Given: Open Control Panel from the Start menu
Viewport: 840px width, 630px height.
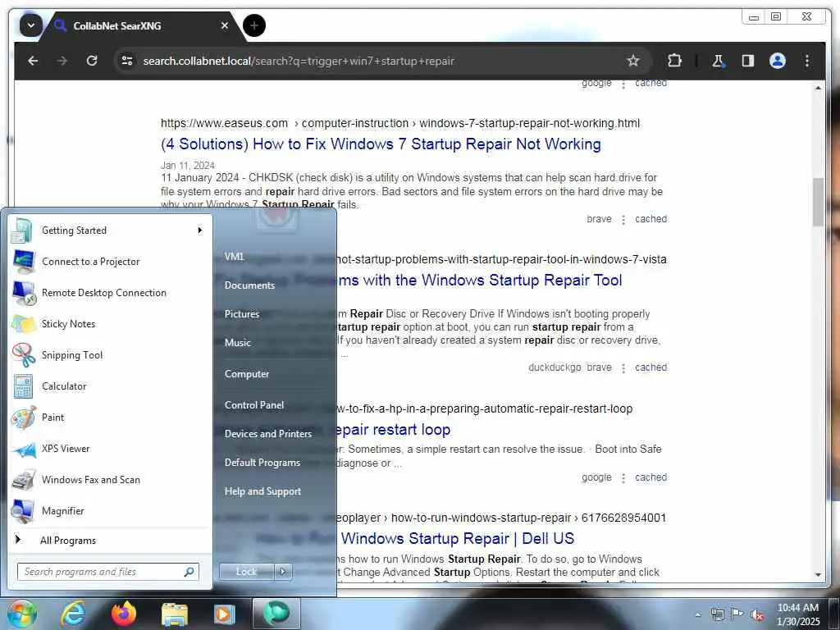Looking at the screenshot, I should [x=254, y=405].
